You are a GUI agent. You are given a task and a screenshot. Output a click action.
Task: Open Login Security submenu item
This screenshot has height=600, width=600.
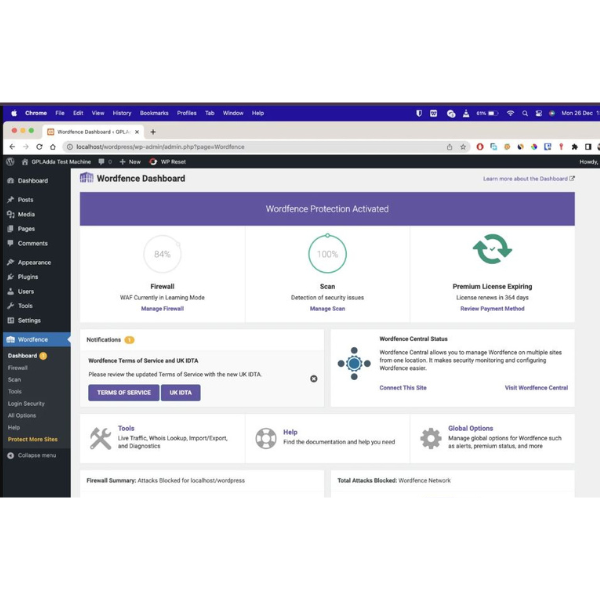click(26, 404)
